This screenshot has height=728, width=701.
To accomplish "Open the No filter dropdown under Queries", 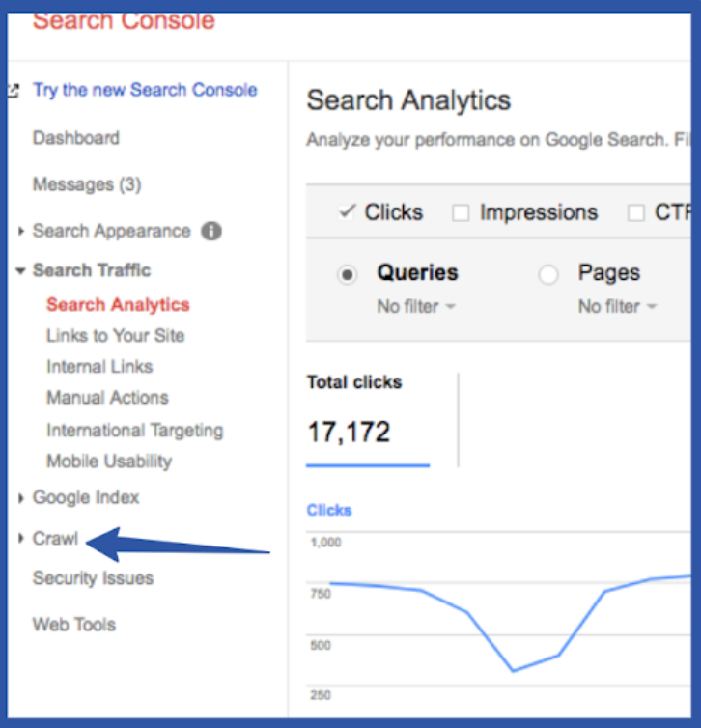I will click(416, 306).
